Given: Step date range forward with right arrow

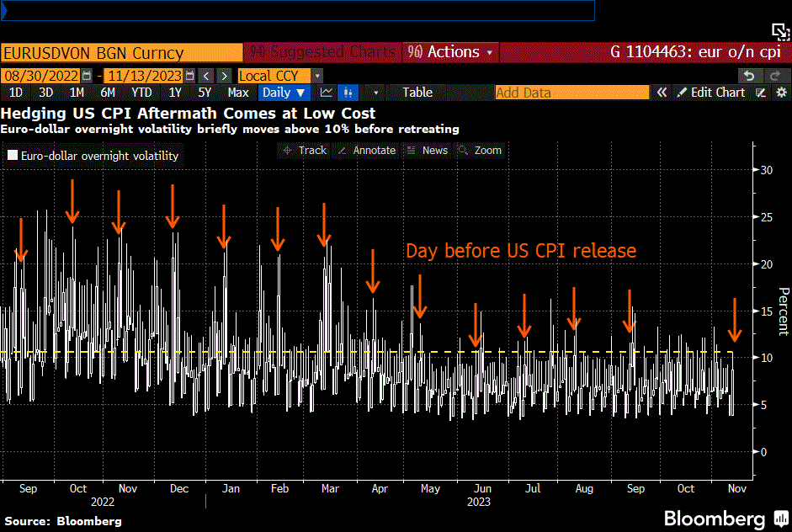Looking at the screenshot, I should point(224,76).
